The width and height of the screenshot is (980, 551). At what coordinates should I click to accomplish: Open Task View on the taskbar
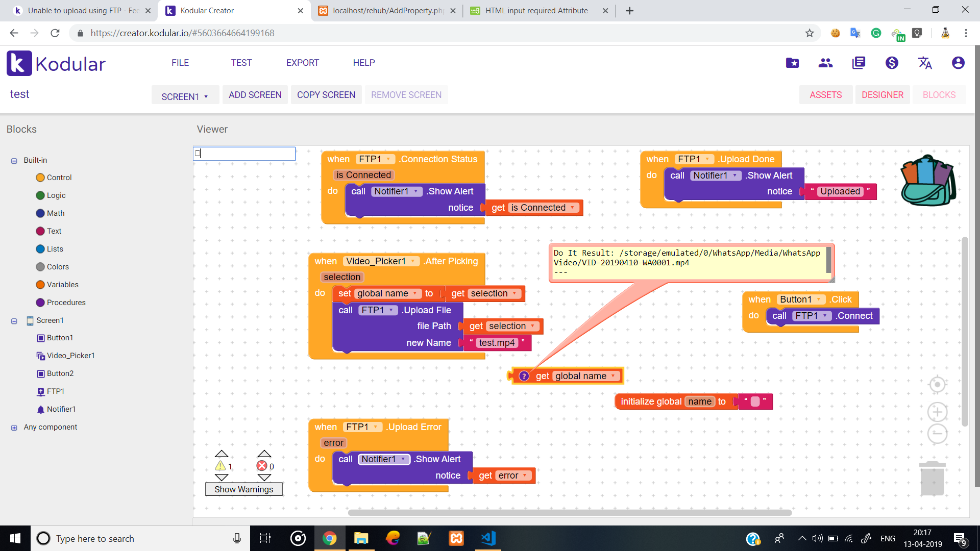(265, 538)
